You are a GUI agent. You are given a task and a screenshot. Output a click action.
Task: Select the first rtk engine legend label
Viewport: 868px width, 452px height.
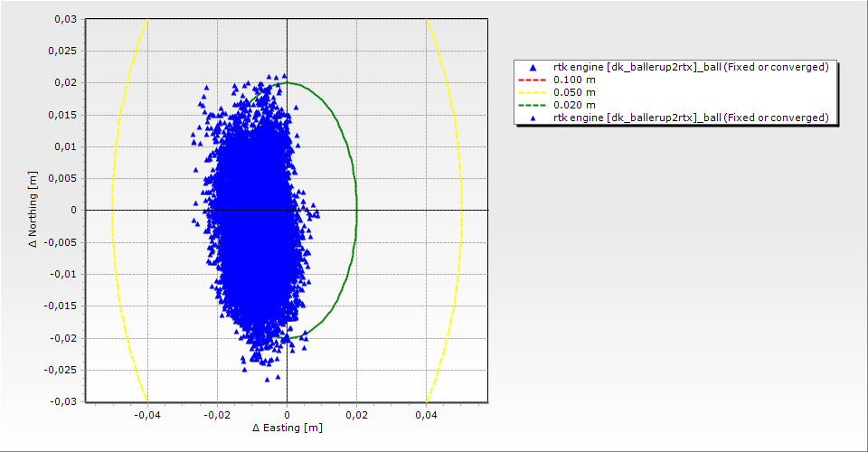(691, 67)
